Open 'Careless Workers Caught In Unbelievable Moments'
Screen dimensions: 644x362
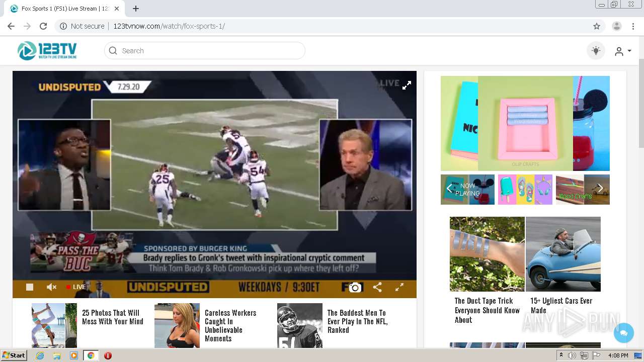(230, 326)
